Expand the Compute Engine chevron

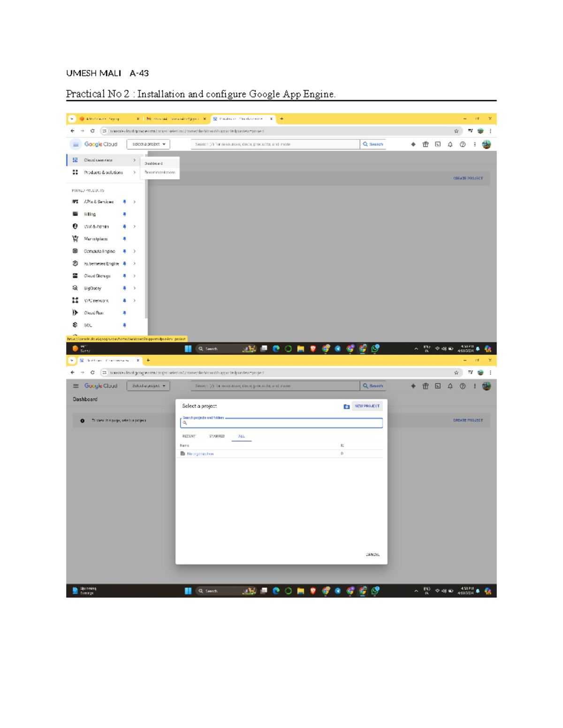(x=134, y=251)
